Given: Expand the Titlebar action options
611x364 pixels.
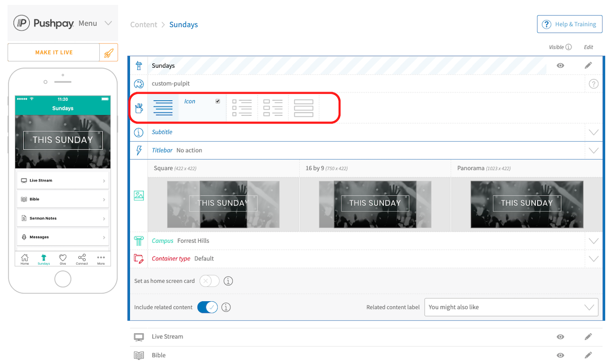Looking at the screenshot, I should (x=593, y=150).
